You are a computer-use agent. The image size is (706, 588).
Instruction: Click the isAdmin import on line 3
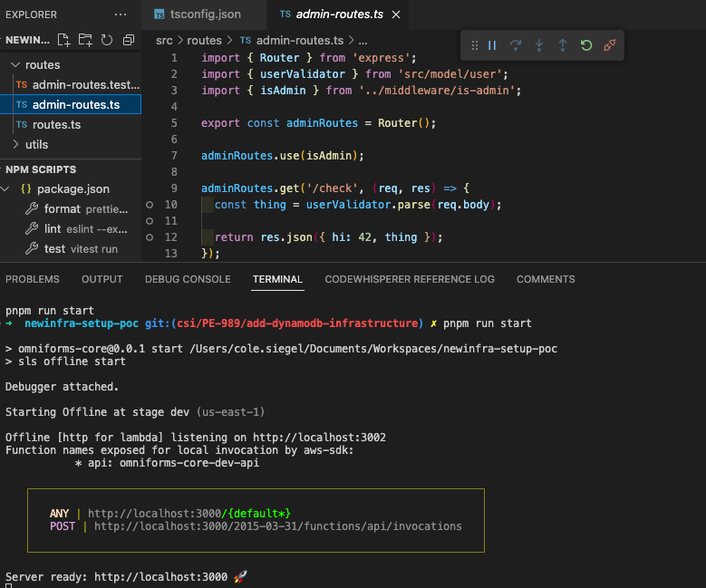click(283, 91)
